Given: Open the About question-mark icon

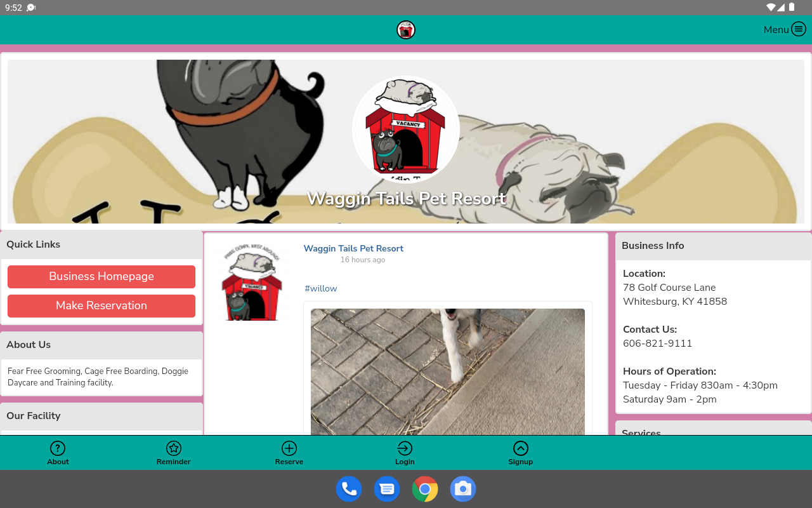Looking at the screenshot, I should coord(58,448).
